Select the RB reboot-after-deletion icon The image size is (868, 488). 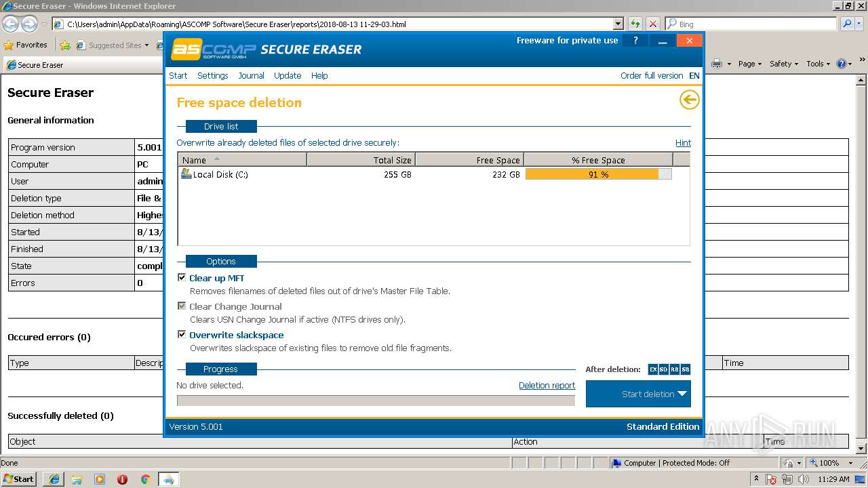675,369
